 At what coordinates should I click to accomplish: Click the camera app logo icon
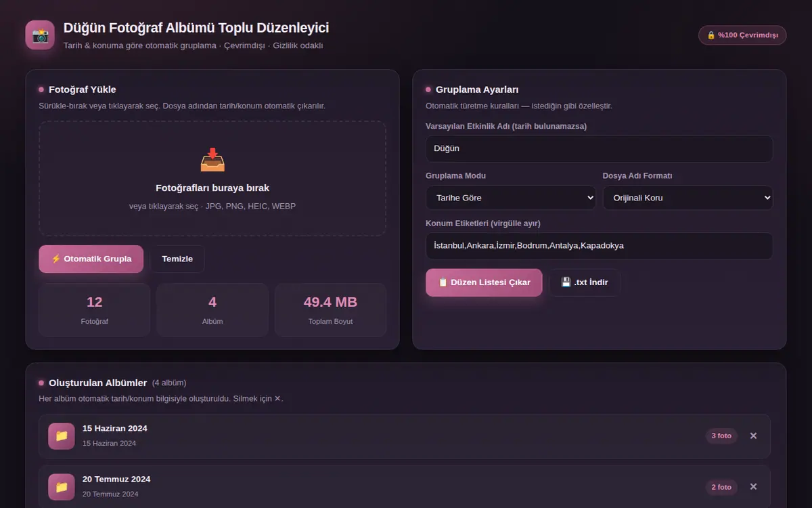pyautogui.click(x=40, y=35)
